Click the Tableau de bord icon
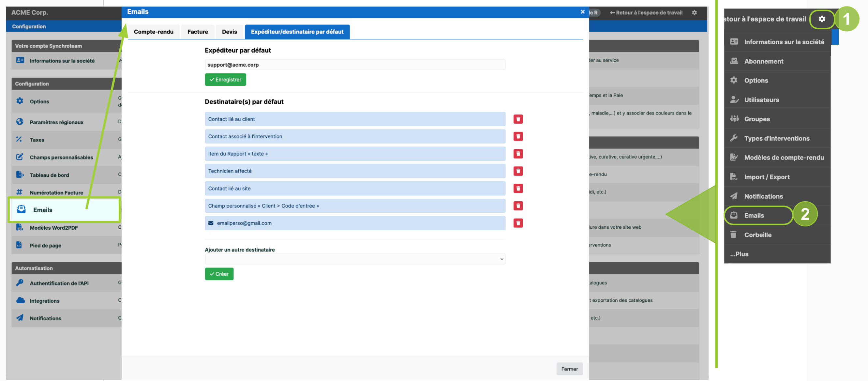This screenshot has height=381, width=868. pyautogui.click(x=20, y=175)
